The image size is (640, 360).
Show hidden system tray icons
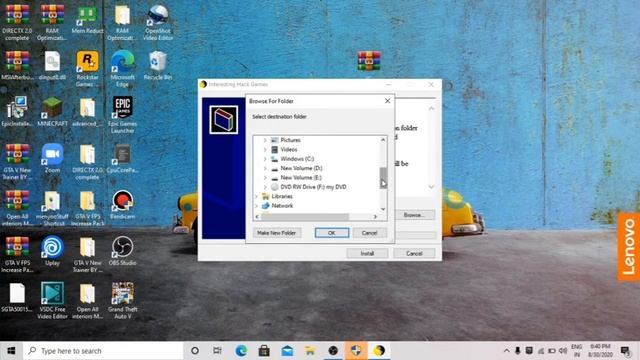click(507, 351)
